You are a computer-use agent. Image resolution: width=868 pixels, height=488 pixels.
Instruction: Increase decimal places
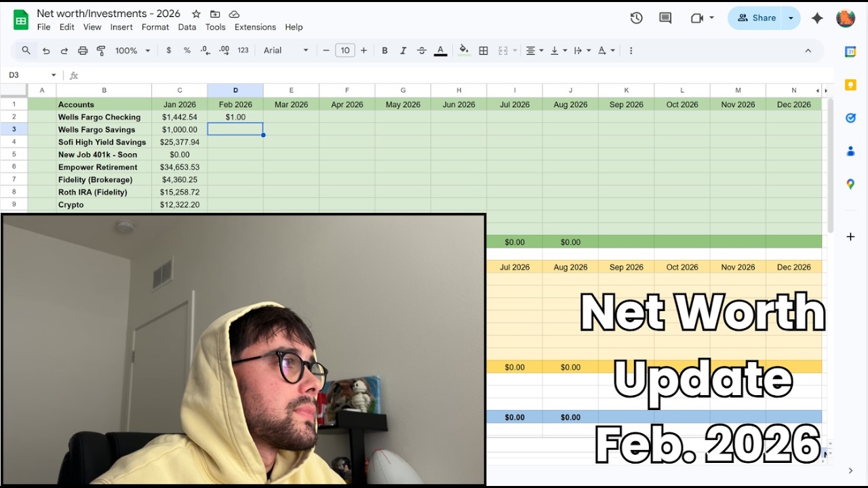[224, 50]
